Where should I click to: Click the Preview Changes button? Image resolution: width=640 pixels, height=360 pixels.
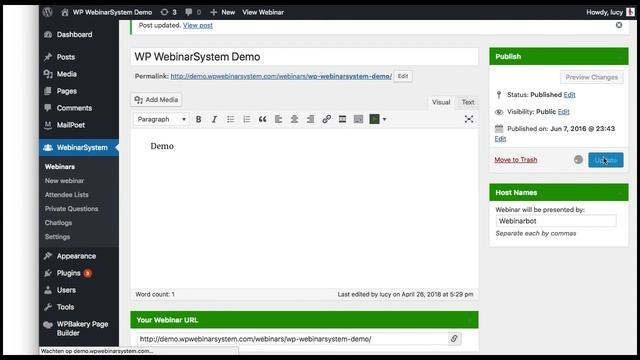[x=591, y=77]
